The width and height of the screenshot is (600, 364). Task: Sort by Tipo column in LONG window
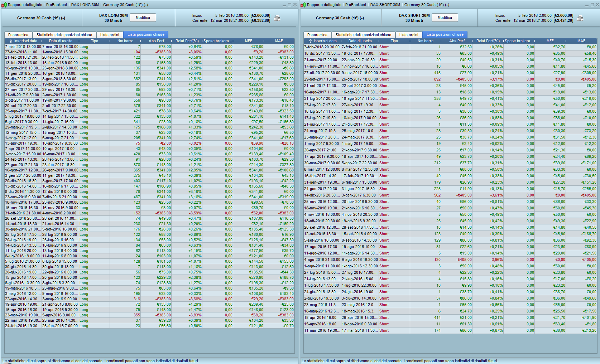click(x=95, y=41)
